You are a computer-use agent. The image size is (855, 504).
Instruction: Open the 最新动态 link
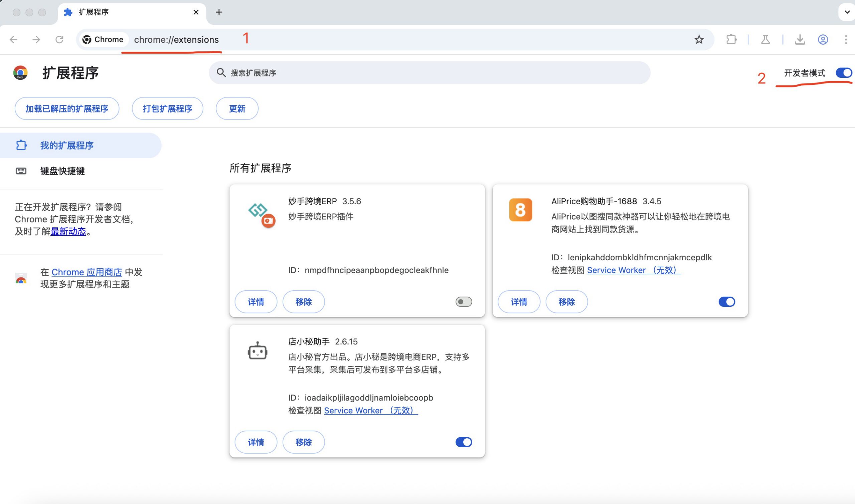68,231
